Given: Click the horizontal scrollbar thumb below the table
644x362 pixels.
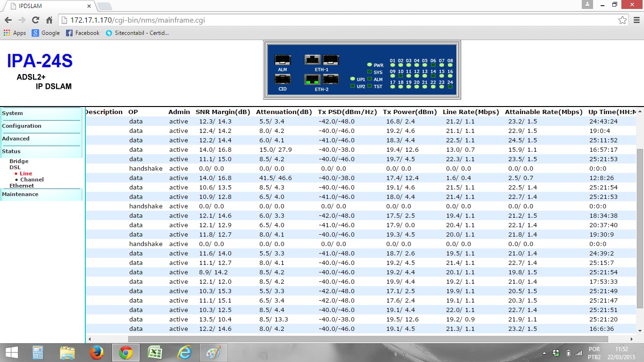Looking at the screenshot, I should tap(368, 339).
